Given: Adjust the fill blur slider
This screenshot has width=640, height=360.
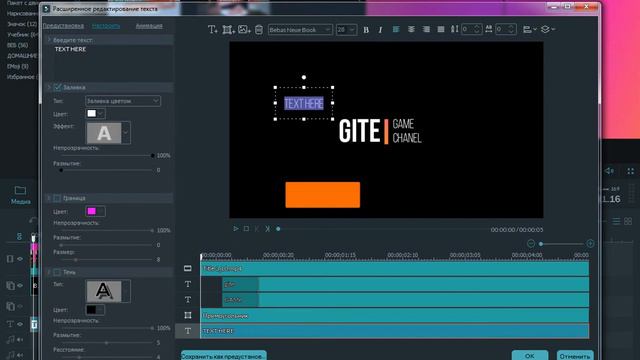Looking at the screenshot, I should 107,170.
